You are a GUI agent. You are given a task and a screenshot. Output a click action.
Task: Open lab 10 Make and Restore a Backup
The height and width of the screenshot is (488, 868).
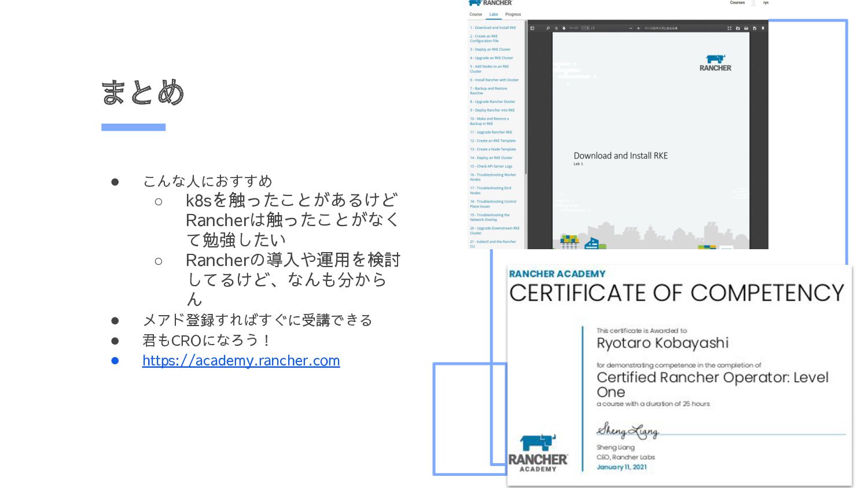tap(490, 121)
